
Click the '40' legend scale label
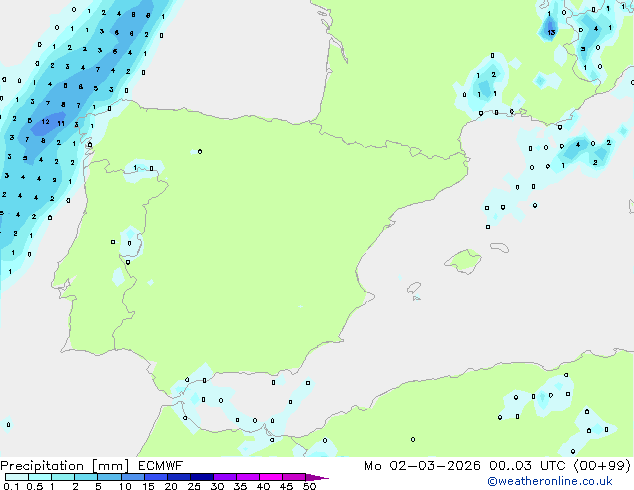point(264,486)
